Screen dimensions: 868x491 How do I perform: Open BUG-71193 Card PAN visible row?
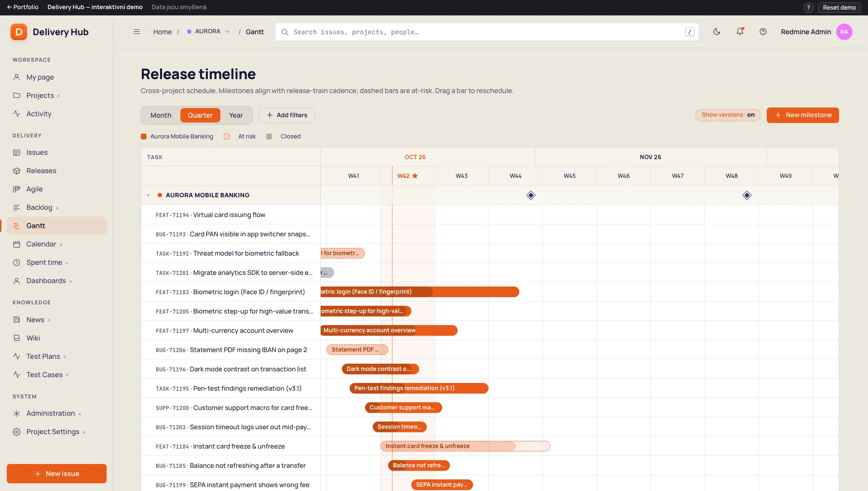pos(231,234)
